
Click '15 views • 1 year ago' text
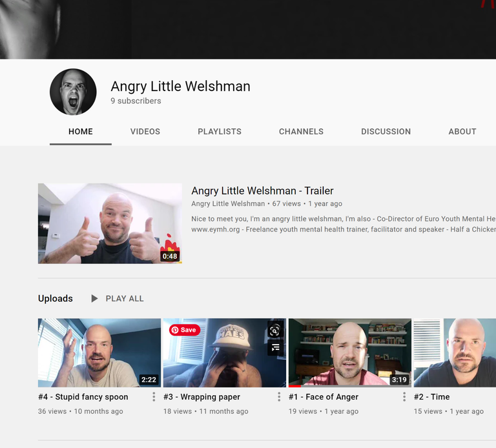[x=449, y=411]
